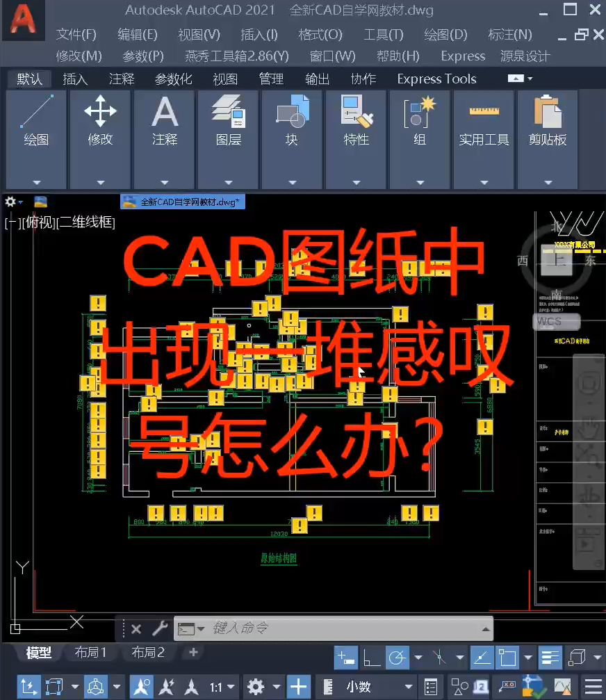Click the WCS coordinate system button
The height and width of the screenshot is (700, 606).
pos(557,321)
